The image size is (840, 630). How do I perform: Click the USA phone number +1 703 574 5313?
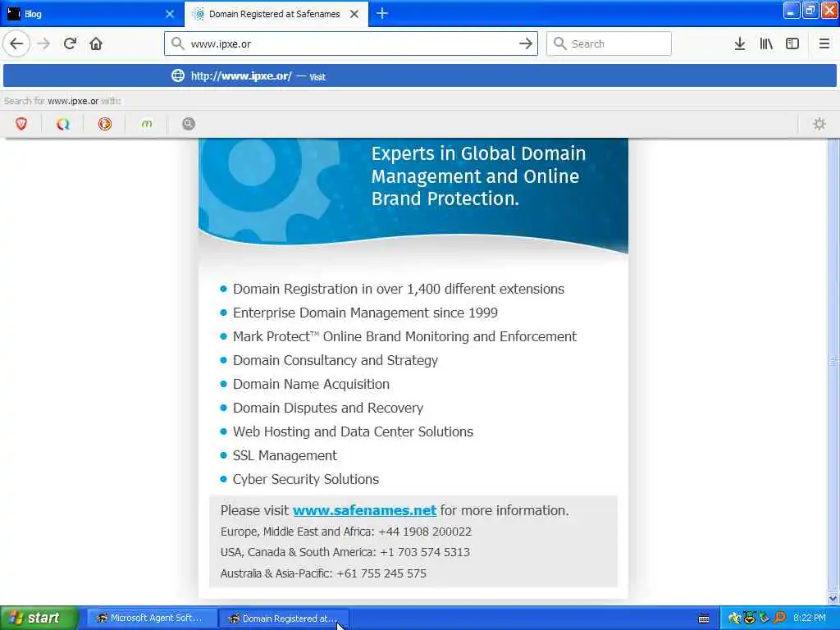[425, 552]
